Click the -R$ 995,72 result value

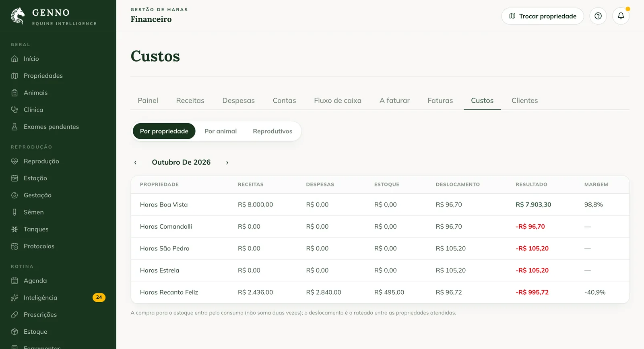[x=532, y=292]
